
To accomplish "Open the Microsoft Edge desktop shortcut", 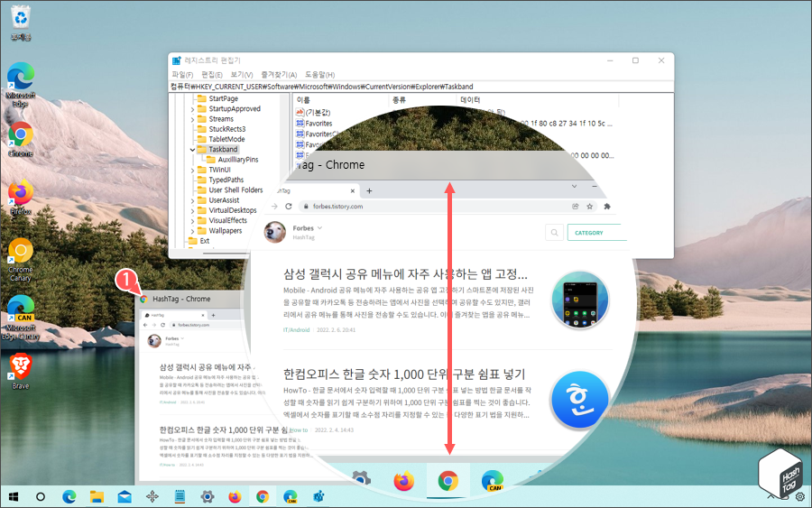I will (21, 85).
